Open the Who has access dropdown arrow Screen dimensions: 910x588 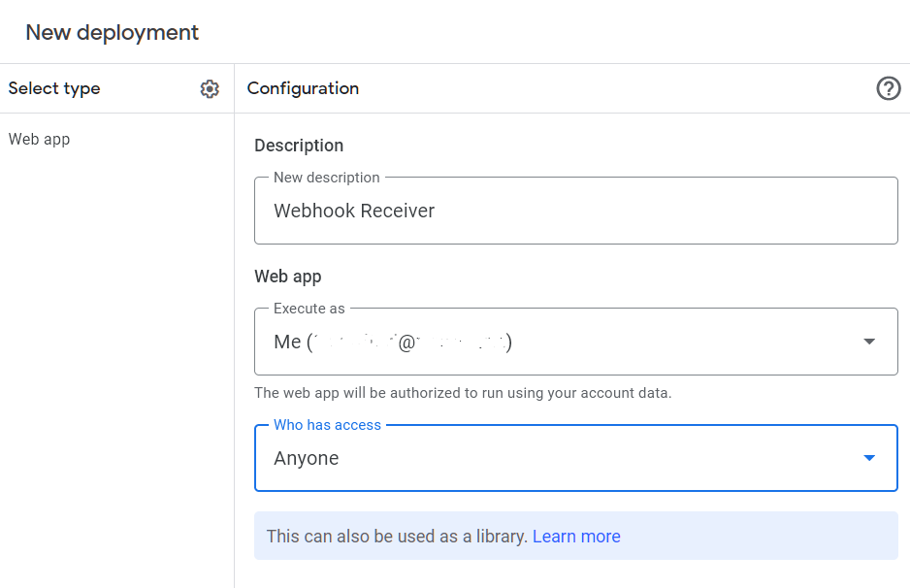click(869, 458)
